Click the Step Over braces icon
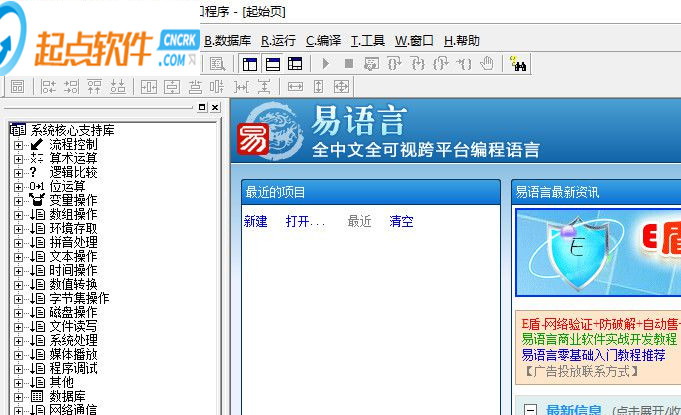The width and height of the screenshot is (681, 415). tap(394, 64)
